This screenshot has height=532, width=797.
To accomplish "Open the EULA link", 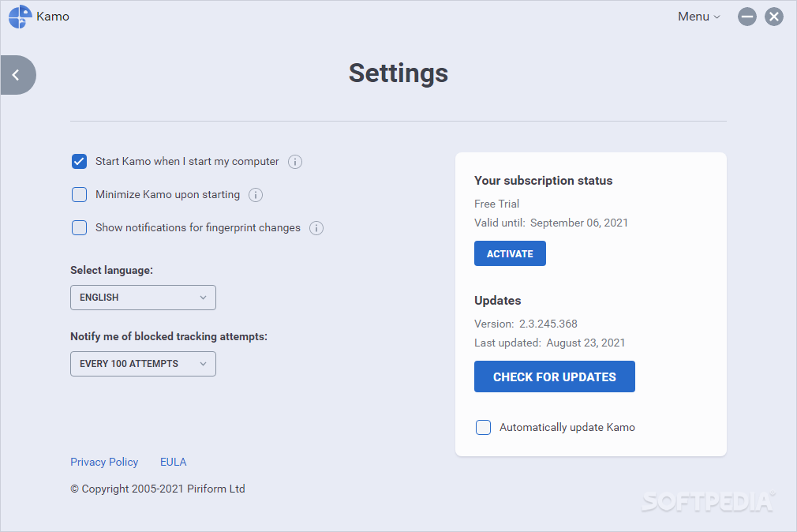I will click(x=174, y=462).
